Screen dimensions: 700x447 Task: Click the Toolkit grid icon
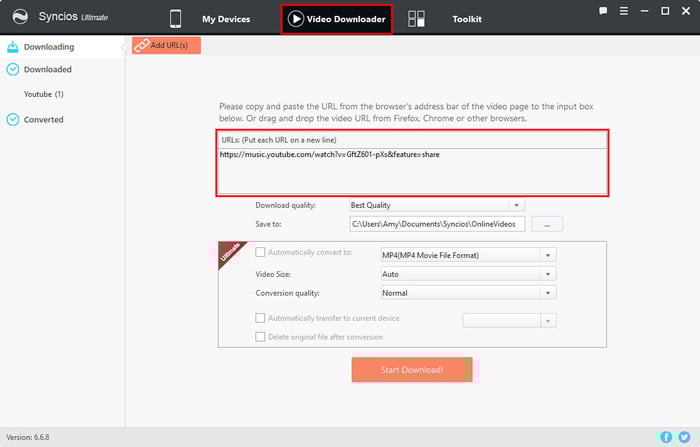[x=416, y=19]
